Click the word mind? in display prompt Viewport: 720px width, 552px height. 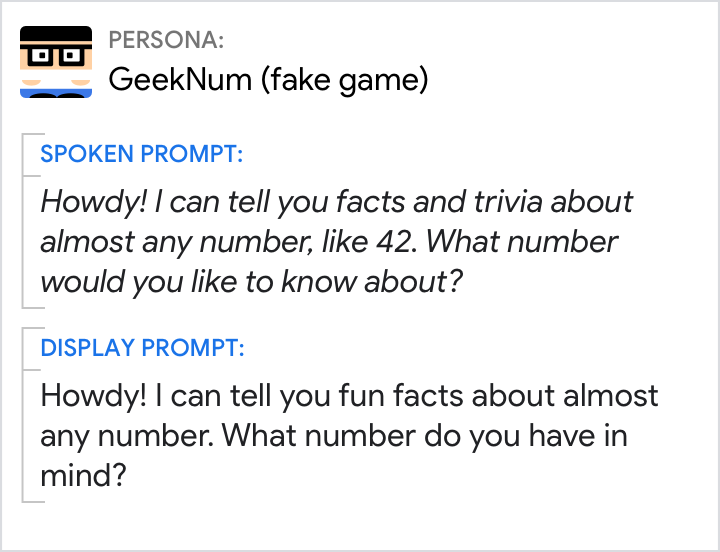83,476
